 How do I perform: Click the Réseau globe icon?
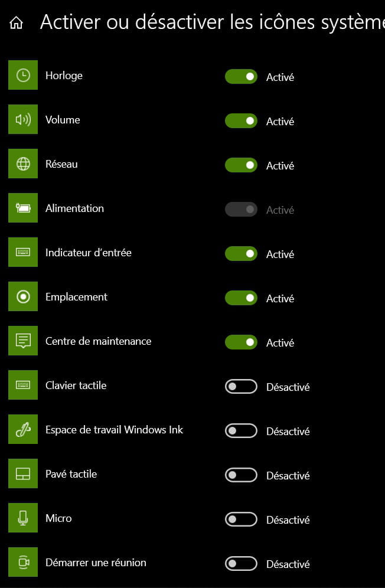pos(23,164)
